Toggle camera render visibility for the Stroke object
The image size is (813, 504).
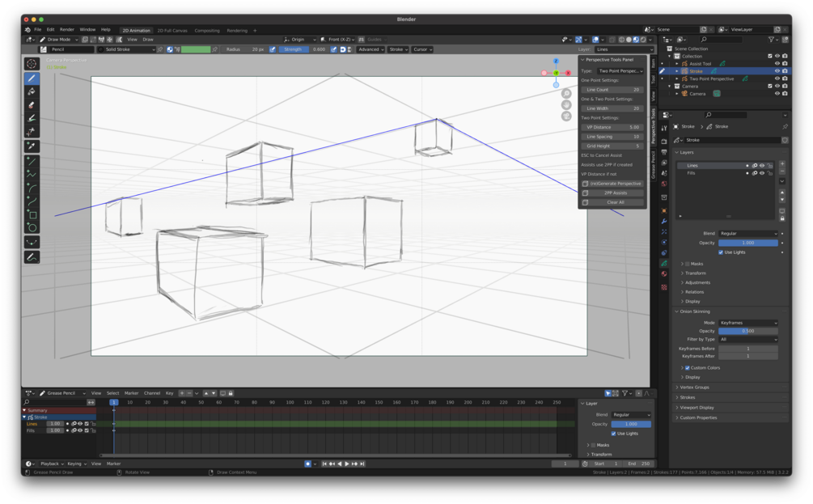pyautogui.click(x=784, y=70)
